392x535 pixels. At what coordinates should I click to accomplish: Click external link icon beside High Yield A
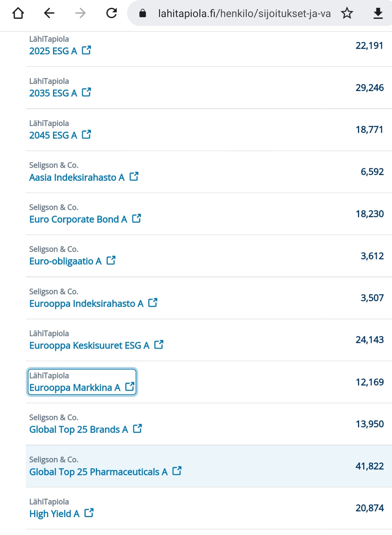click(89, 513)
